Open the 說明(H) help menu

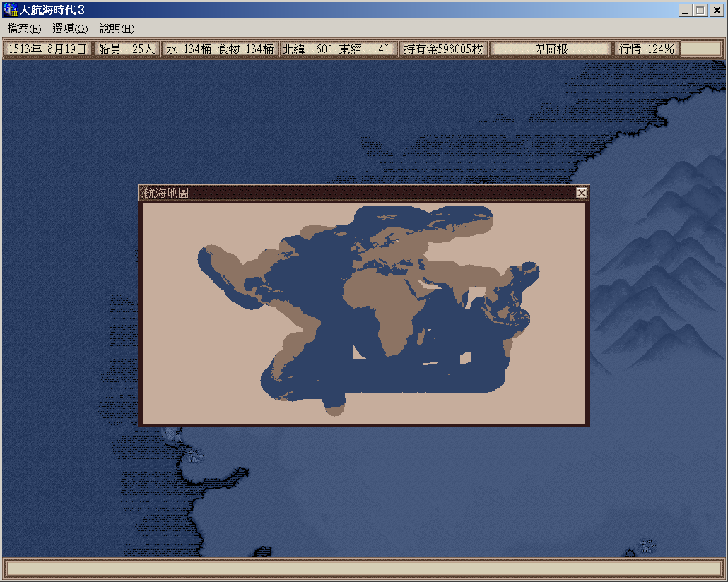117,29
